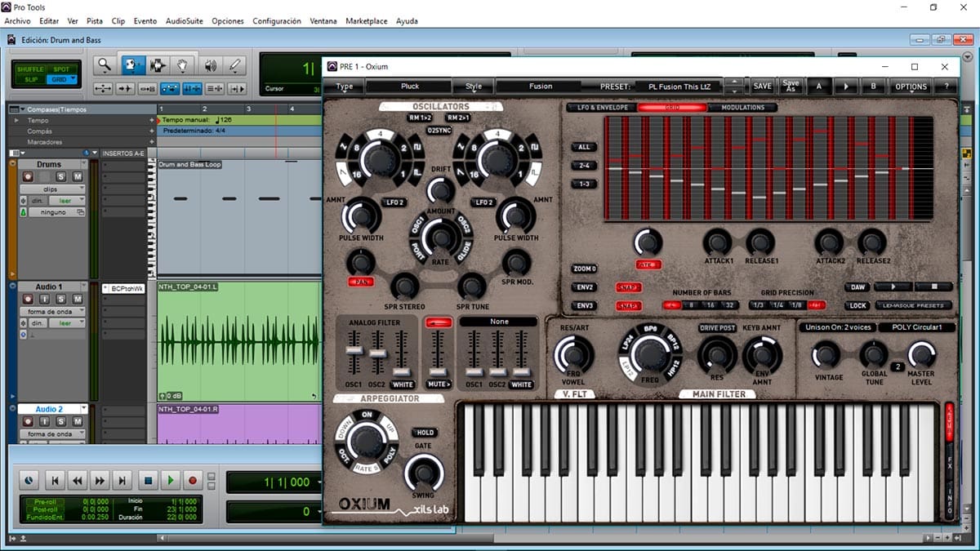The image size is (980, 551).
Task: Record-enable the Audio 1 track
Action: pos(28,299)
